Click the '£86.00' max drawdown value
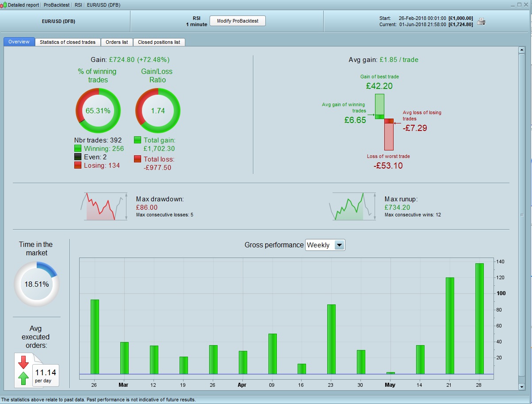The width and height of the screenshot is (532, 404). click(x=147, y=207)
